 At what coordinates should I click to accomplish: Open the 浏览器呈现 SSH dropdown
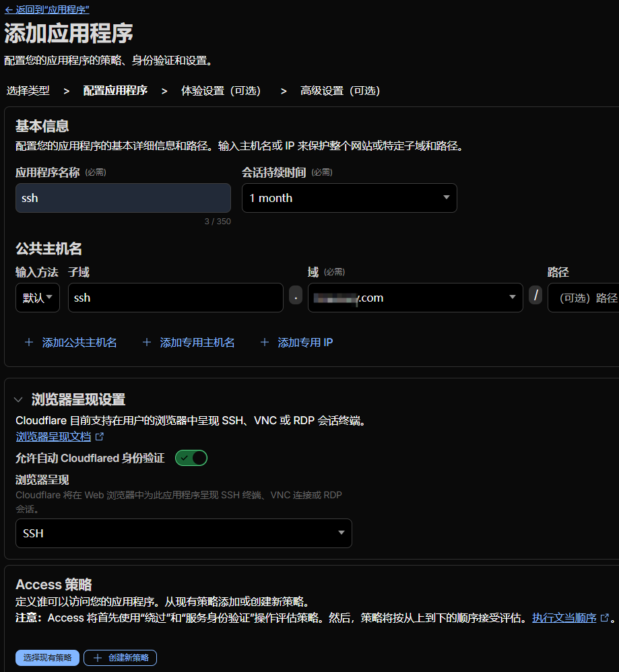click(183, 533)
